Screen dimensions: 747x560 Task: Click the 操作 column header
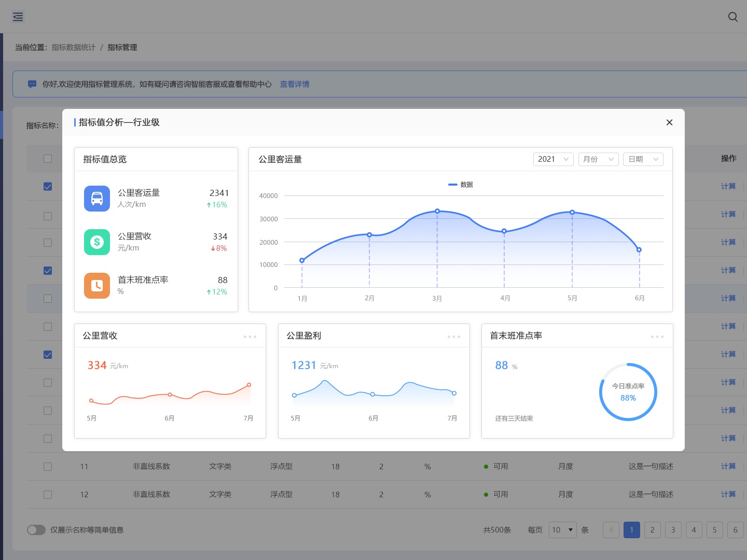(x=728, y=158)
